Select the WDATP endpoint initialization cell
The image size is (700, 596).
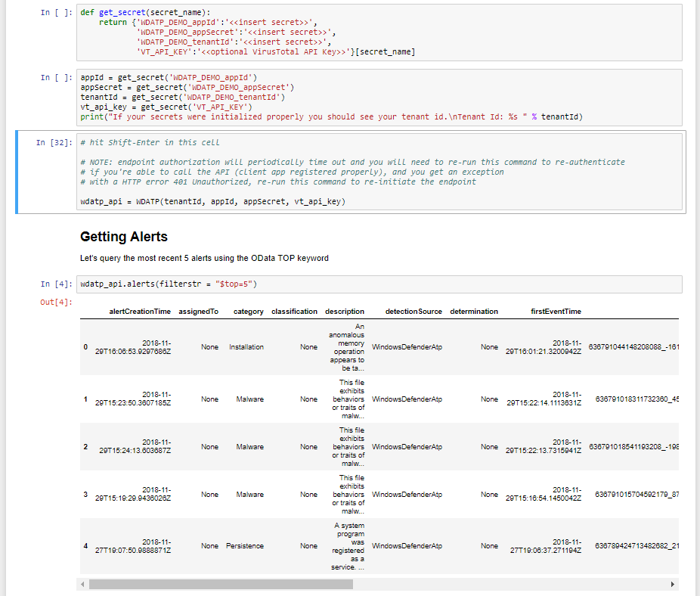[x=379, y=172]
